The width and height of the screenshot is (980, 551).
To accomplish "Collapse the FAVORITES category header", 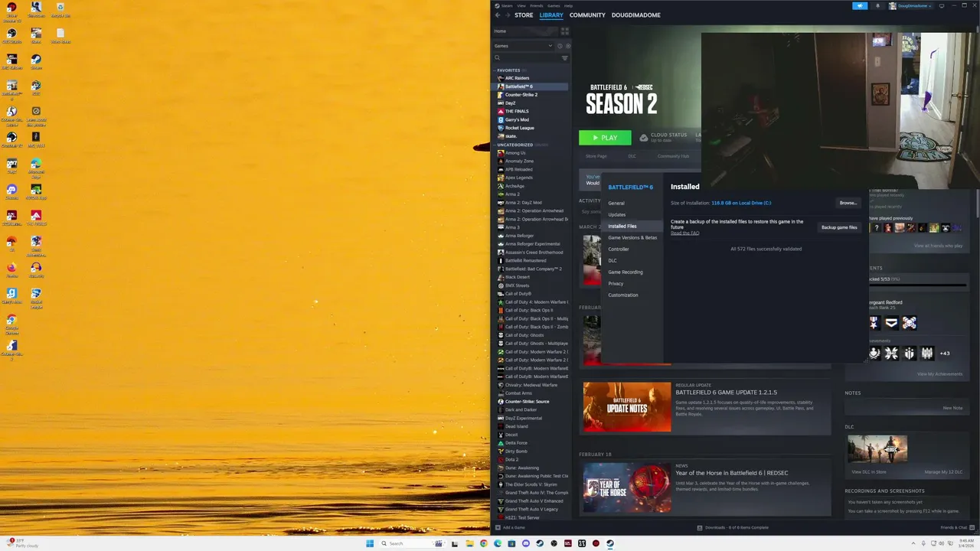I will pos(510,70).
